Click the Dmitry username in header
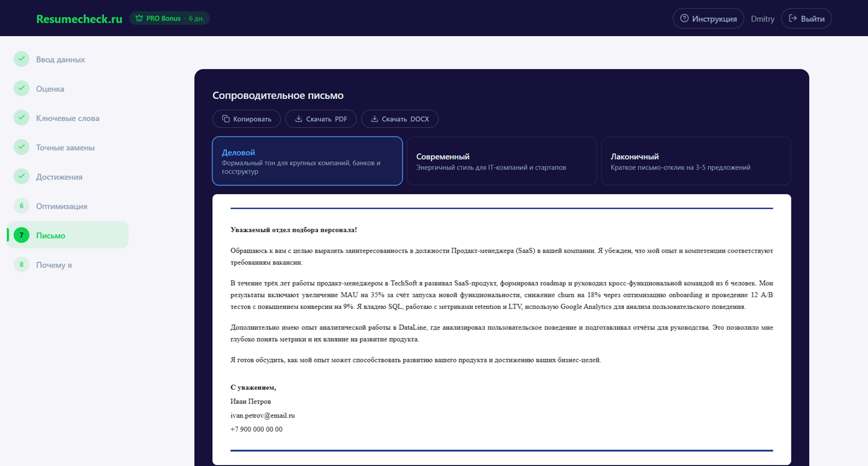The height and width of the screenshot is (466, 868). tap(762, 18)
